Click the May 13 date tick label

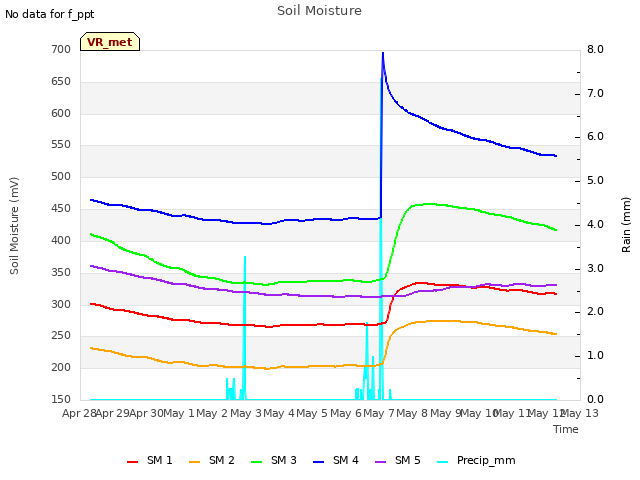(582, 413)
